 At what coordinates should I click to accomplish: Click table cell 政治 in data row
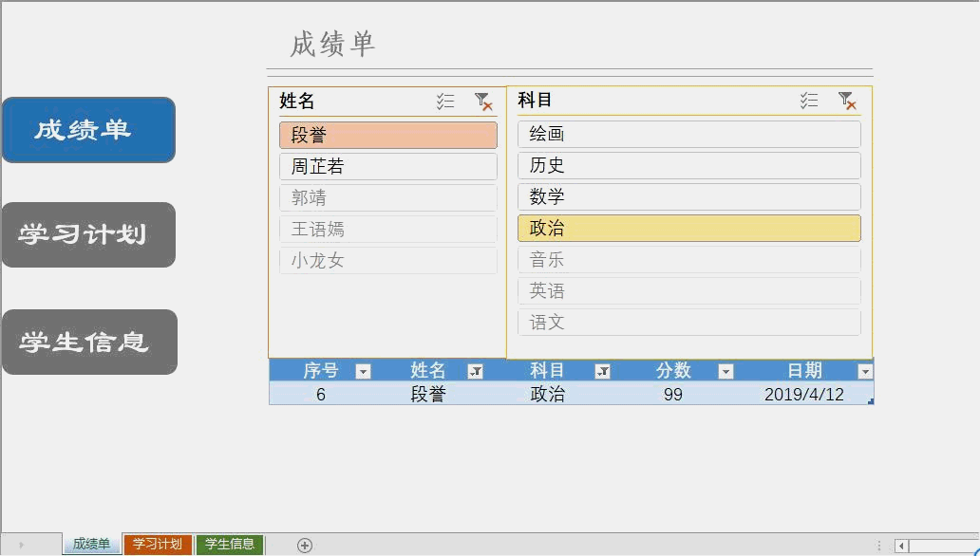point(548,394)
